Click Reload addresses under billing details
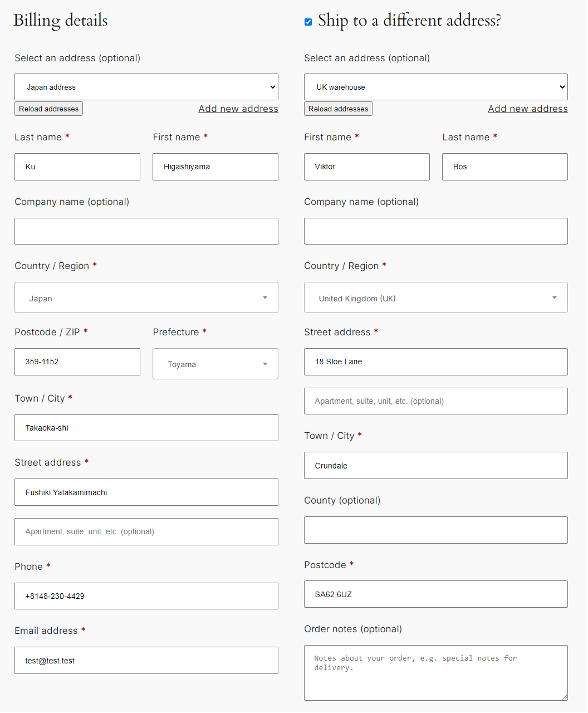 tap(48, 109)
